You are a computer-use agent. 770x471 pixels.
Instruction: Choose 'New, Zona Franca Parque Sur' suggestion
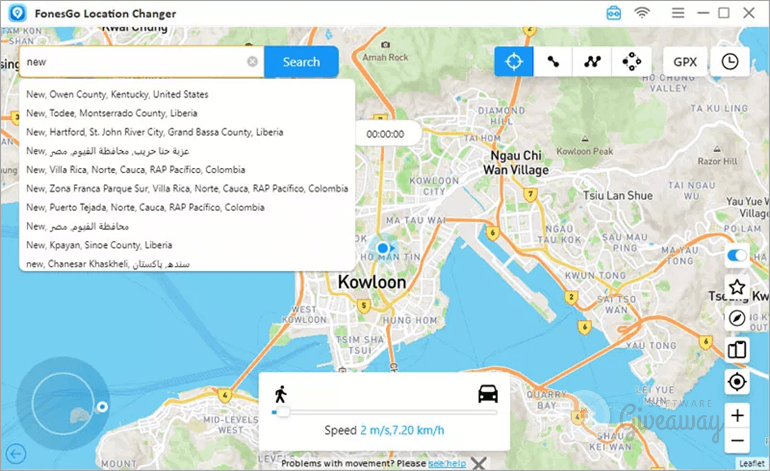pyautogui.click(x=187, y=188)
